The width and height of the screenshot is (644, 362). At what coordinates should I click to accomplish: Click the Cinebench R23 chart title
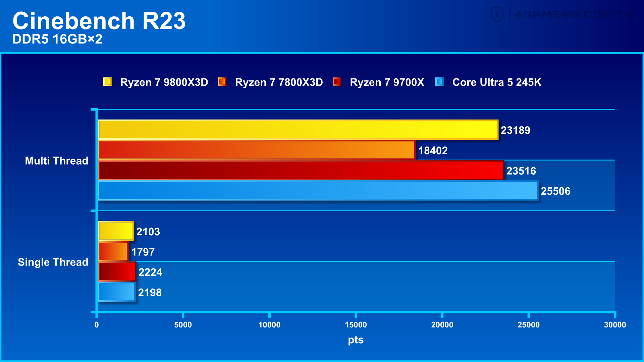[x=99, y=21]
